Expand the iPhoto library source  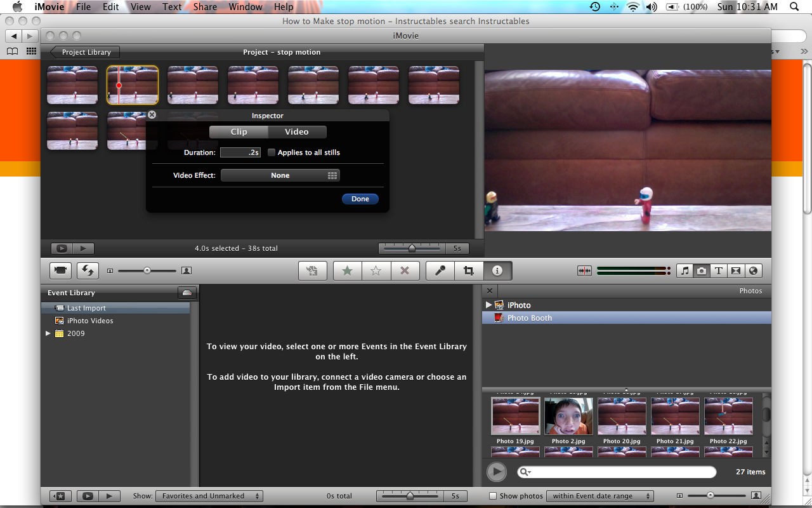(x=488, y=305)
